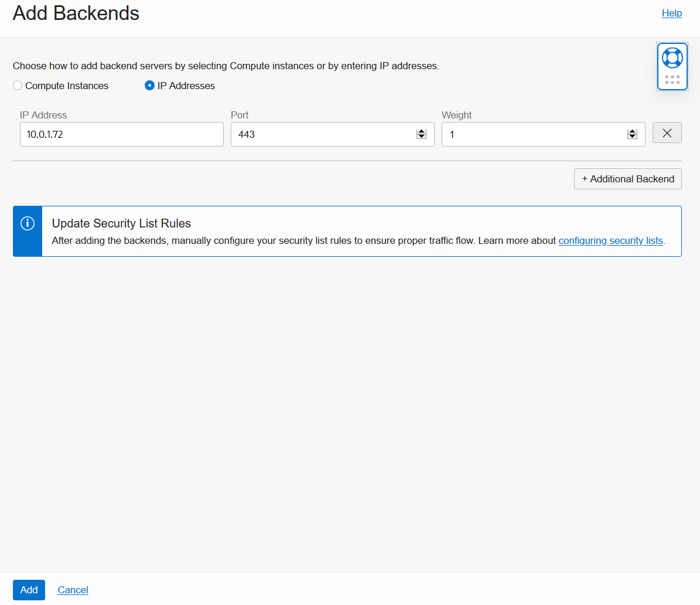Click the blue info strip on the notice banner
Viewport: 700px width, 605px height.
tap(27, 231)
